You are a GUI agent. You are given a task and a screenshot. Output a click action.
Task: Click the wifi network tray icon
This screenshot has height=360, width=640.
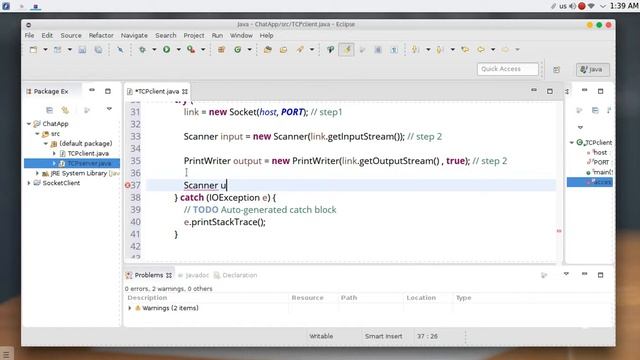pos(591,6)
